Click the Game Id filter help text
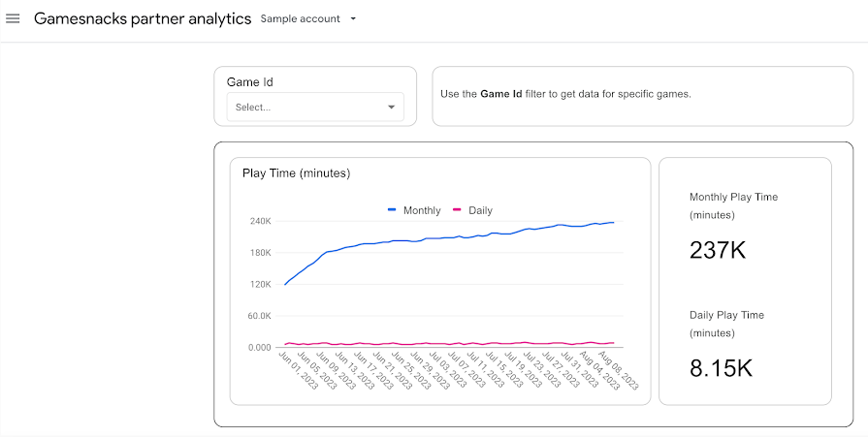The height and width of the screenshot is (437, 868). (x=565, y=94)
